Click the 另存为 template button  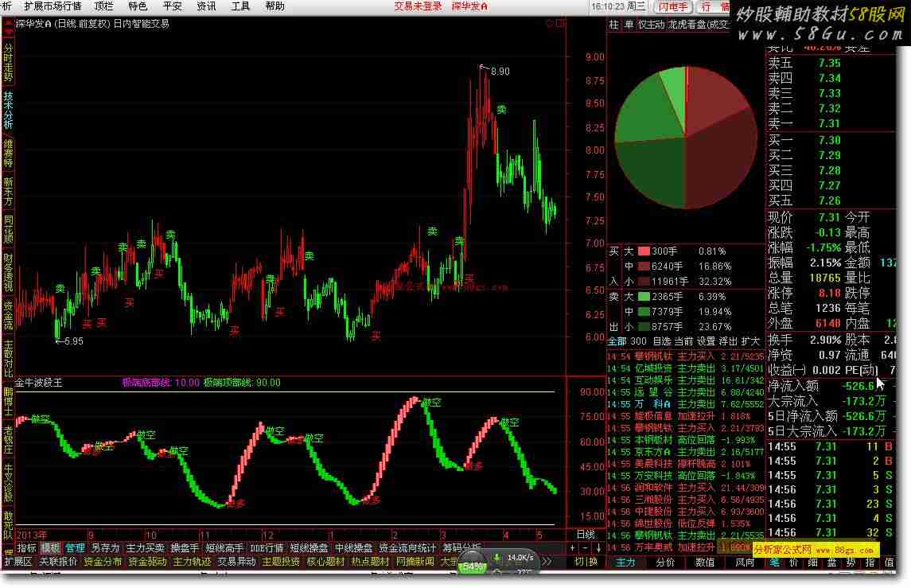coord(105,548)
